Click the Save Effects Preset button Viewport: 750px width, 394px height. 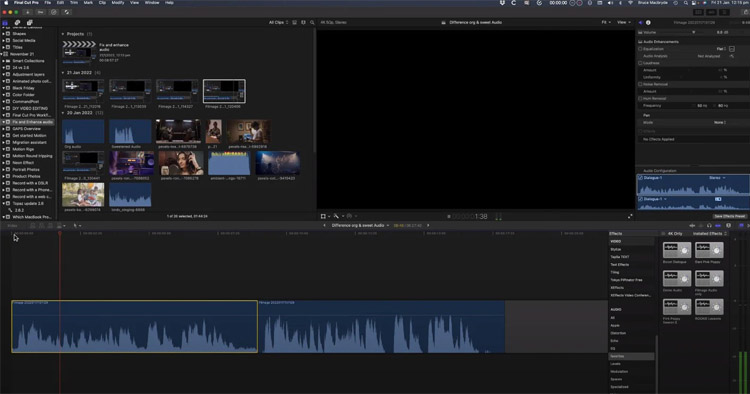point(730,216)
